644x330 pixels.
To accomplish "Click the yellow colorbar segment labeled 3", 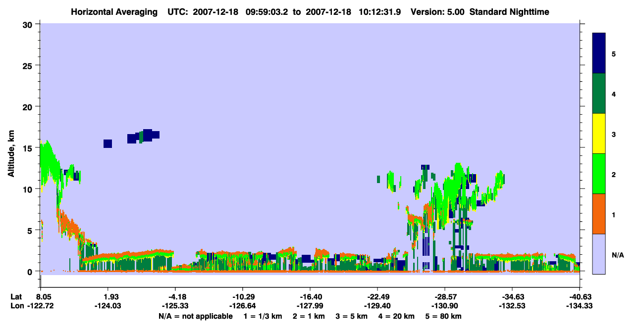I will [x=599, y=134].
